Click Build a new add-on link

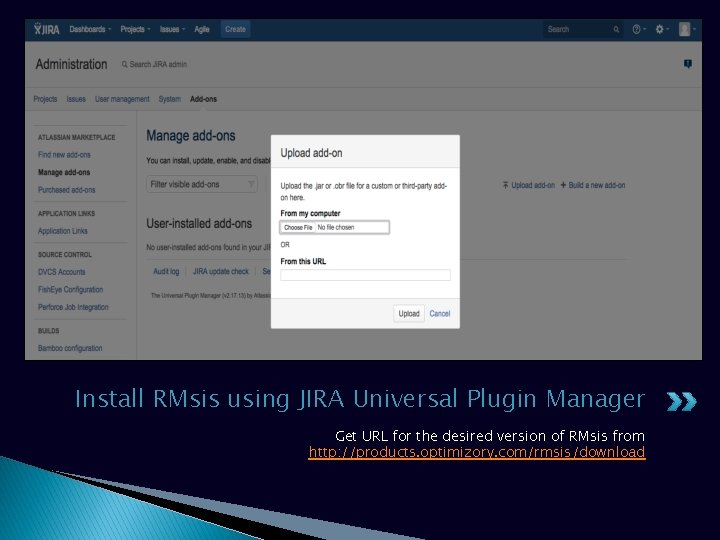(593, 185)
